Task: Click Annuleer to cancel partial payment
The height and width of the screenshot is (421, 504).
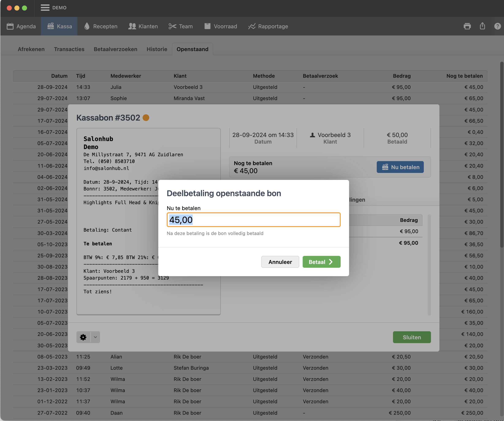Action: pos(280,262)
